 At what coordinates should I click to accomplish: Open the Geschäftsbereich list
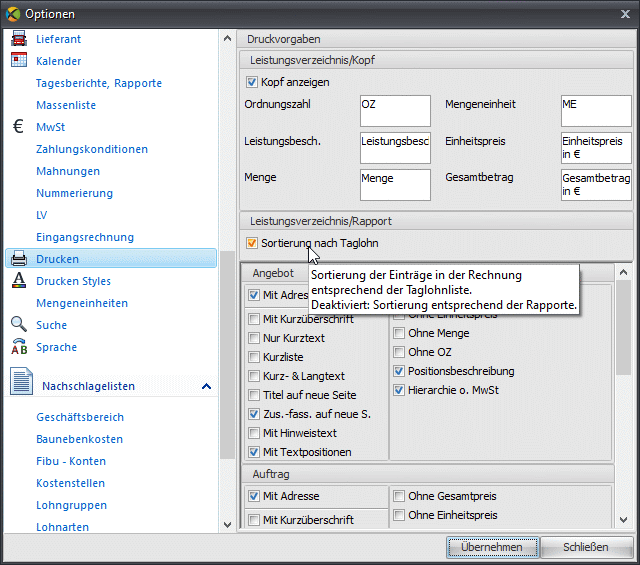coord(80,417)
